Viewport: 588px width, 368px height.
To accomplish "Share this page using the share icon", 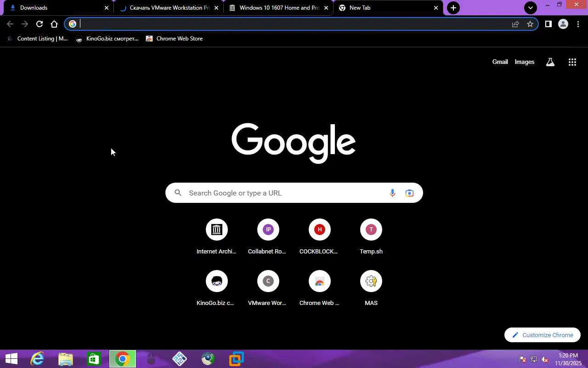I will pyautogui.click(x=515, y=24).
